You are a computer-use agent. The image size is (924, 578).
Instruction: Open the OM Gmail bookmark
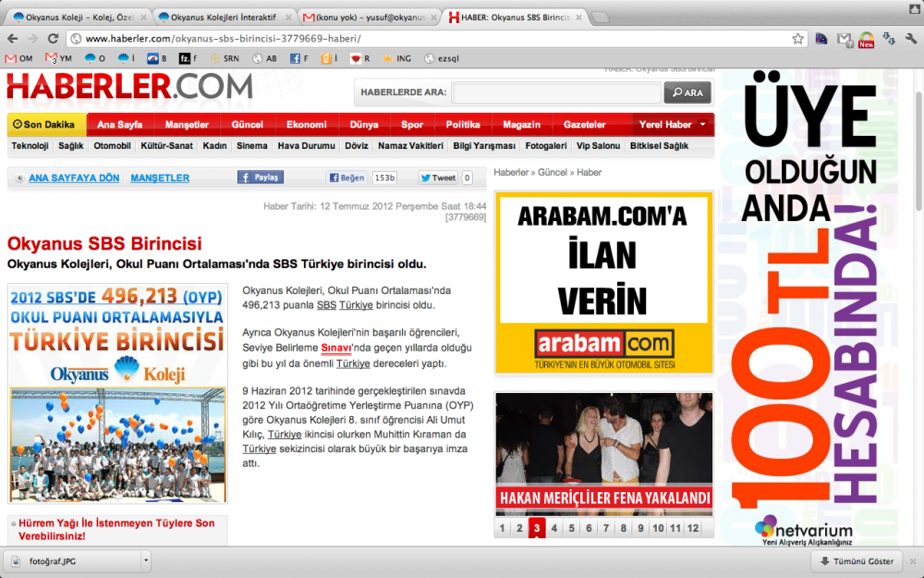[x=18, y=58]
